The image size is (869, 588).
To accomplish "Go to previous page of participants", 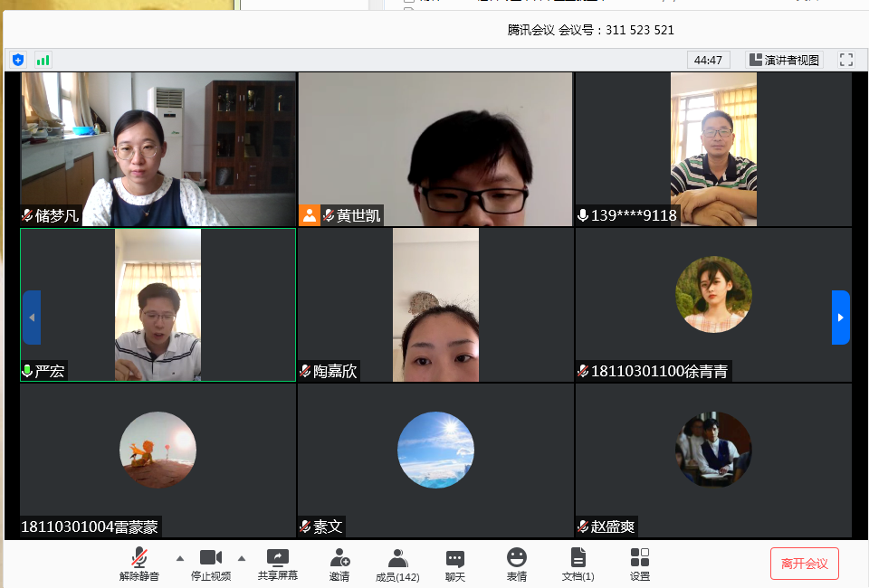I will coord(32,318).
